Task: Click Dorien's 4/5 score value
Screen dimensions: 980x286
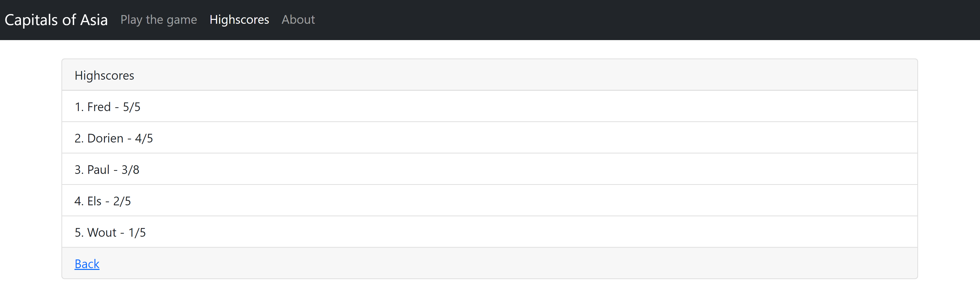Action: click(x=144, y=138)
